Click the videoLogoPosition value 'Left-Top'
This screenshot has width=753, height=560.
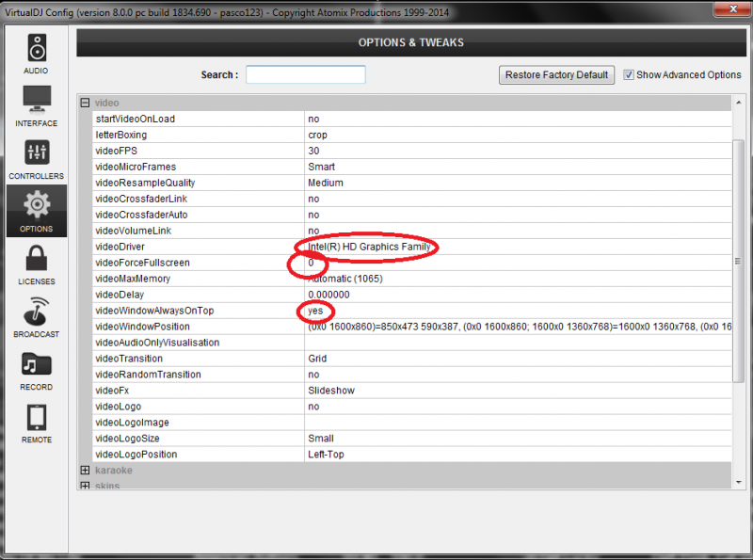pos(326,455)
